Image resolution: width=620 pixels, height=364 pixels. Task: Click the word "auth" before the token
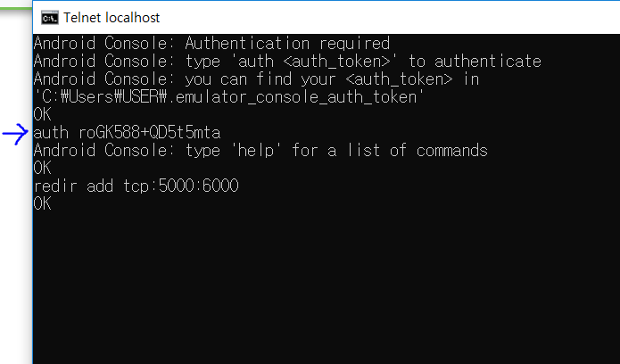coord(51,133)
